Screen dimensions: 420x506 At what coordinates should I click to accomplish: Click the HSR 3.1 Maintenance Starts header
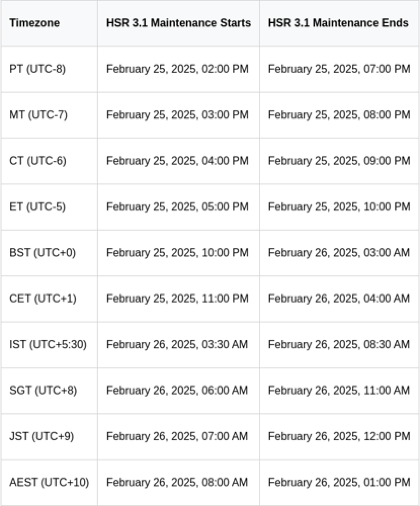click(x=178, y=23)
